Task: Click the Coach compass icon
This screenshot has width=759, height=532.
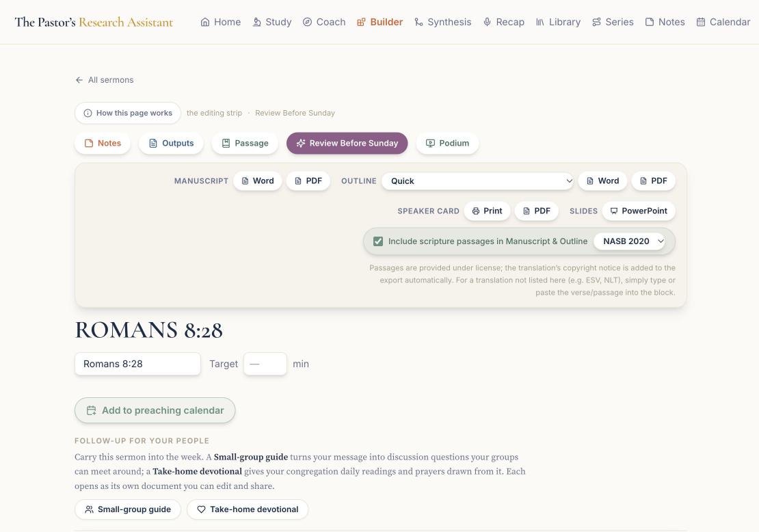Action: 308,22
